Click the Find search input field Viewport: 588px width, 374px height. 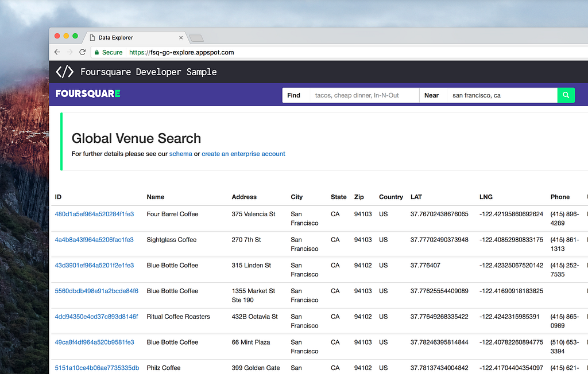364,95
